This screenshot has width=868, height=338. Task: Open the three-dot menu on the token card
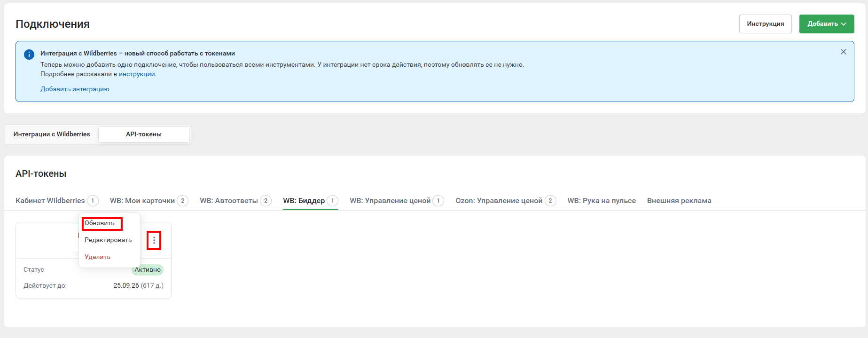click(x=154, y=240)
